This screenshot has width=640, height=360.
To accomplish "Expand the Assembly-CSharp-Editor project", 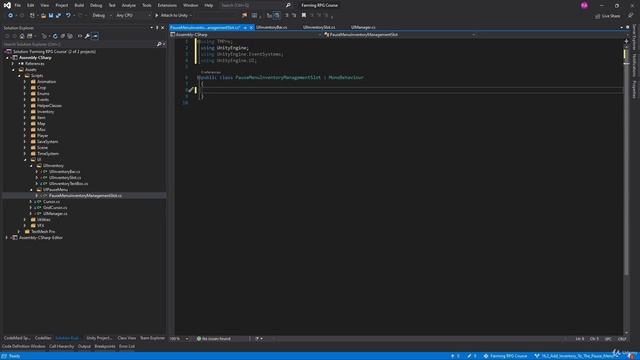I will (x=7, y=238).
